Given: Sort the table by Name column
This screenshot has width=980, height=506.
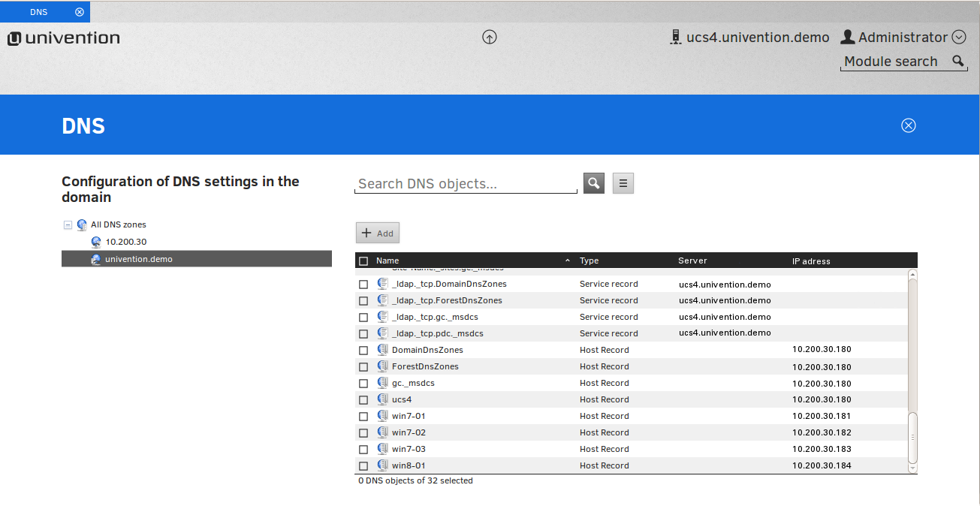Looking at the screenshot, I should (x=387, y=261).
